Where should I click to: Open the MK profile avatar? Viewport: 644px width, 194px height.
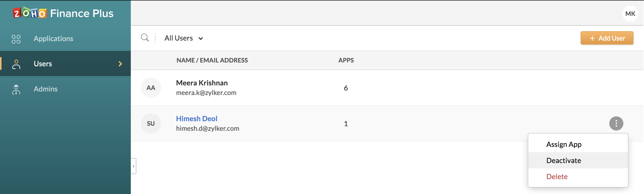(x=630, y=14)
